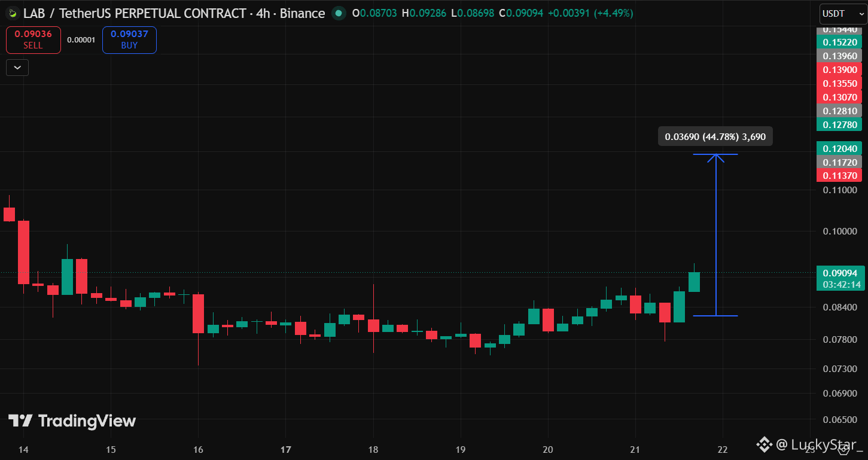Click the 0.07800 price axis tick

(x=839, y=340)
